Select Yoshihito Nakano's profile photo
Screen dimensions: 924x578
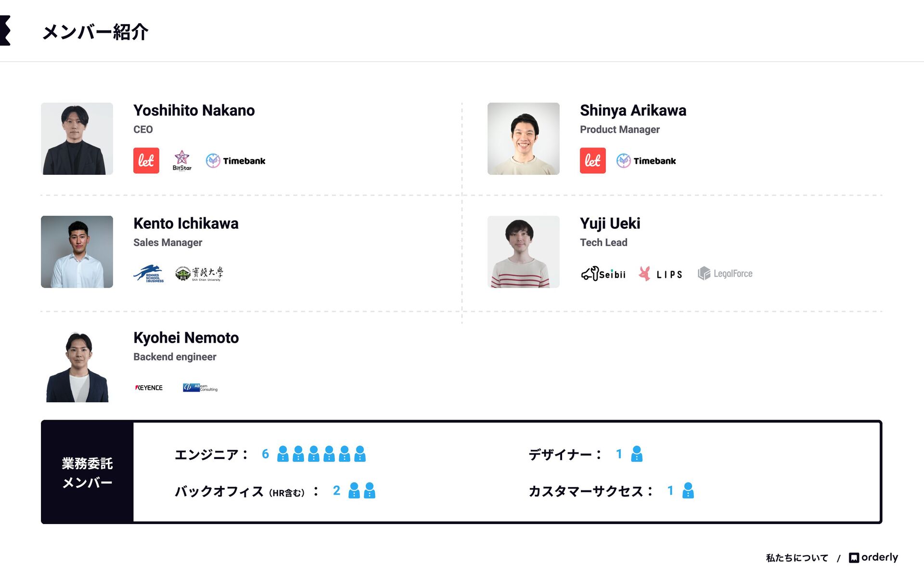click(x=77, y=139)
